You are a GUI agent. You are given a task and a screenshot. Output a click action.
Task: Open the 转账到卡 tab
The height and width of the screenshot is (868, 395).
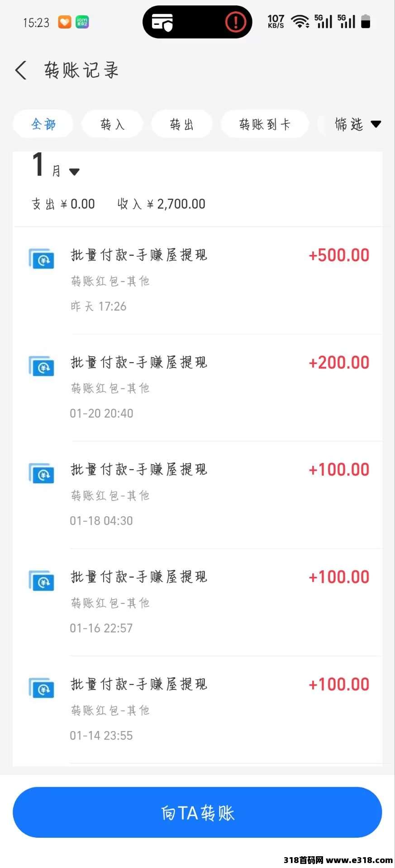pyautogui.click(x=265, y=124)
